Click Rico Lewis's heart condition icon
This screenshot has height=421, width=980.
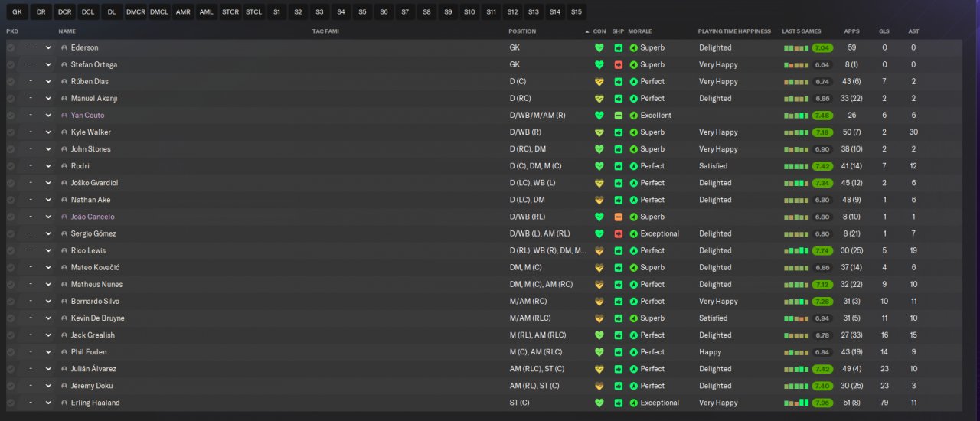click(599, 250)
